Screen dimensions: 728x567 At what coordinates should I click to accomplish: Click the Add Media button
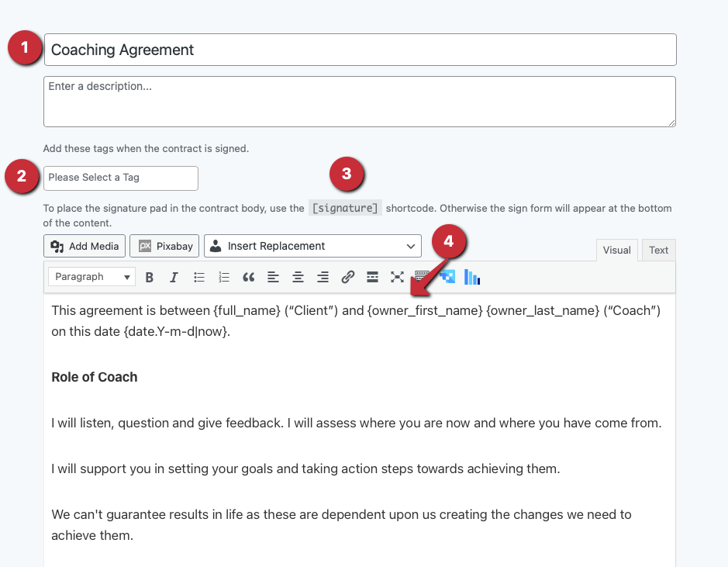pyautogui.click(x=85, y=246)
